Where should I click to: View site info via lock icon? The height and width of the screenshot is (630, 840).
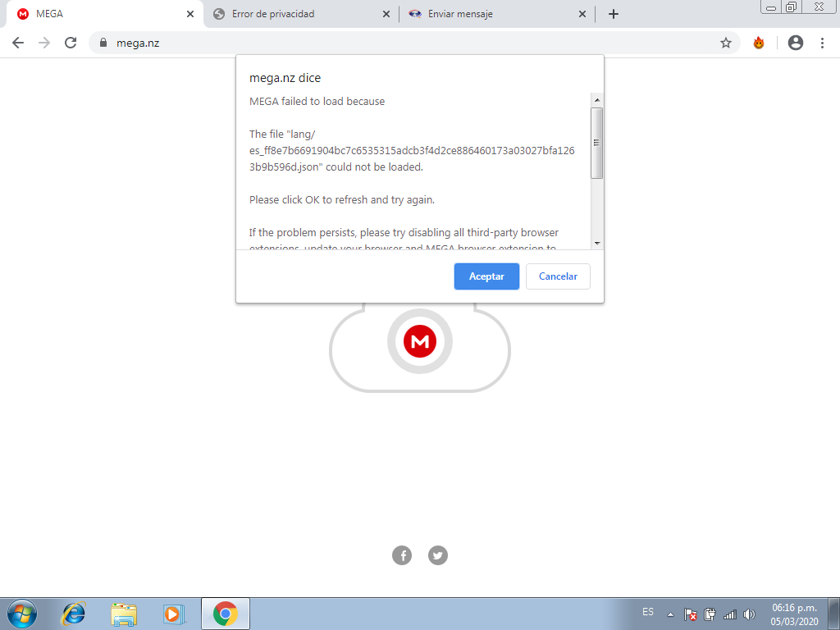[x=103, y=43]
